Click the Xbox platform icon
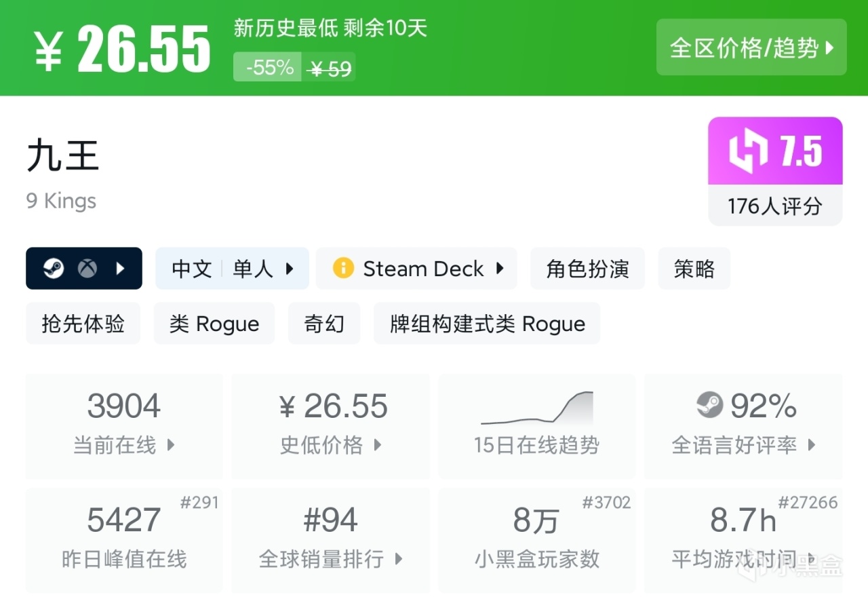This screenshot has height=597, width=868. coord(87,269)
